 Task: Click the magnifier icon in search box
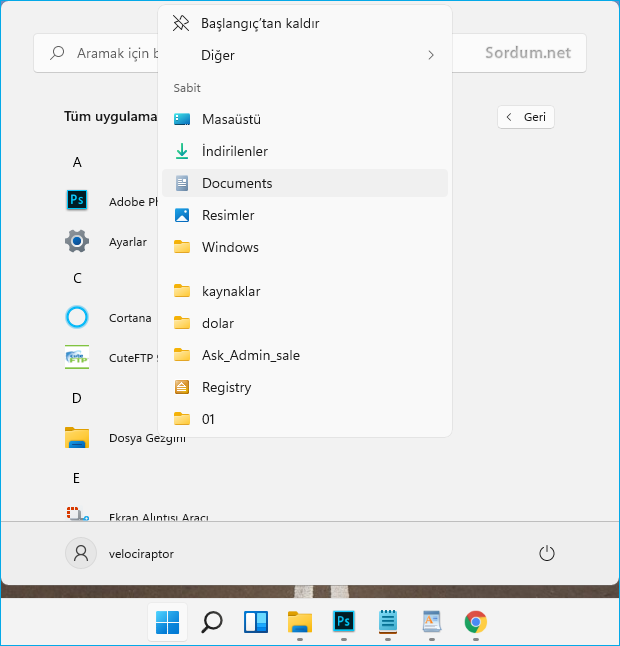point(57,53)
